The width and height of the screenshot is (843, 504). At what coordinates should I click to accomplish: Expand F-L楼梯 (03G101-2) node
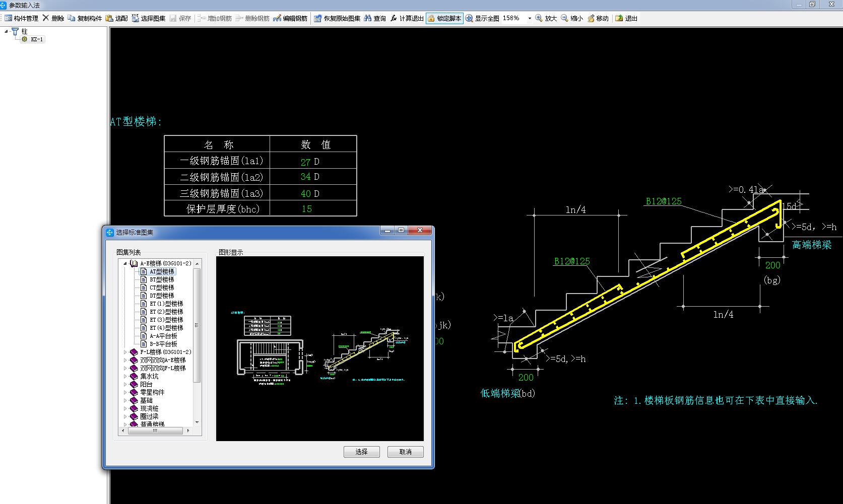(x=125, y=352)
